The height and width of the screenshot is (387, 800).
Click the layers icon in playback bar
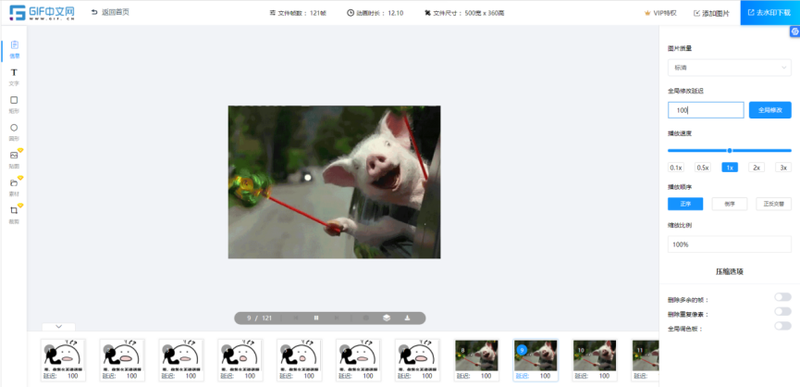pyautogui.click(x=386, y=318)
